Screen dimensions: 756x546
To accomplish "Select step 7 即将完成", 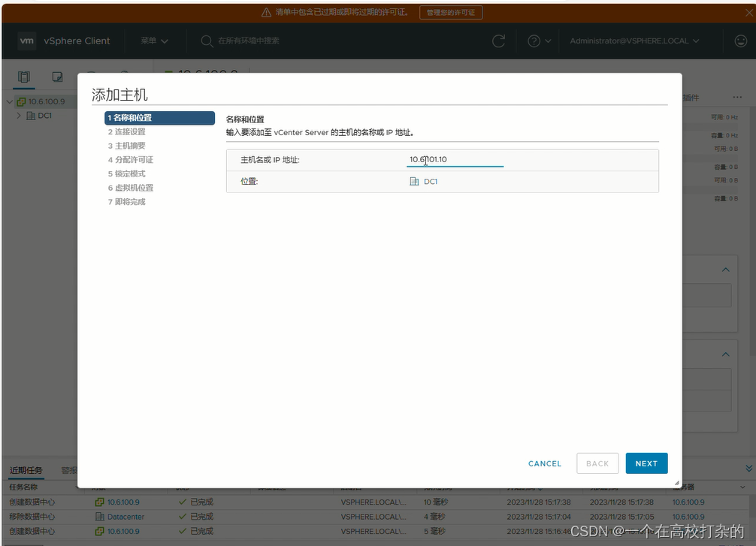I will coord(127,202).
